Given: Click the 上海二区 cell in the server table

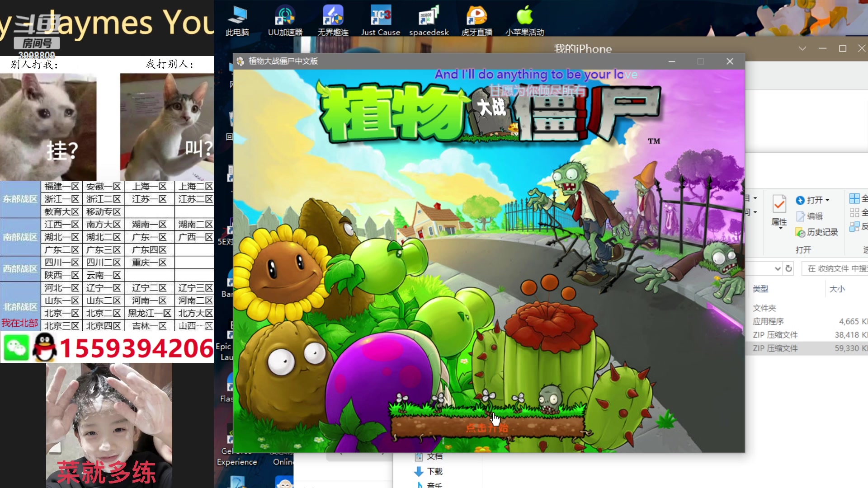Looking at the screenshot, I should click(x=195, y=186).
